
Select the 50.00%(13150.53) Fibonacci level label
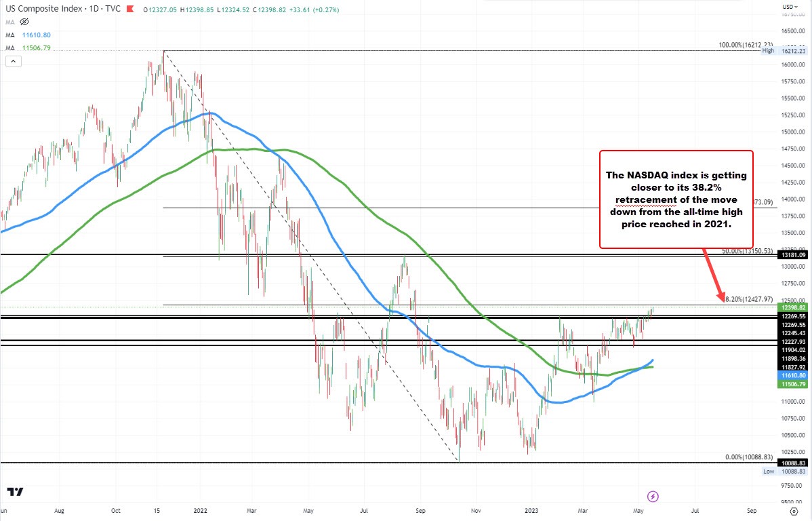click(747, 250)
